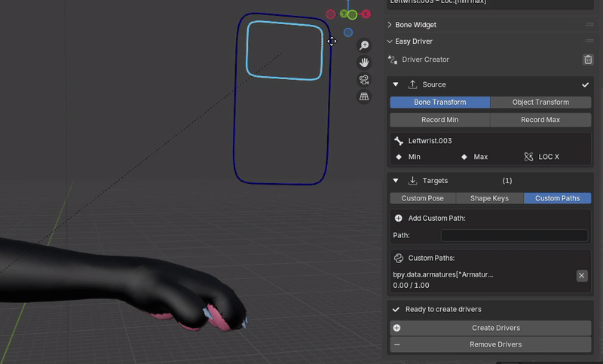
Task: Click the Min keyframe diamond icon
Action: coord(399,157)
